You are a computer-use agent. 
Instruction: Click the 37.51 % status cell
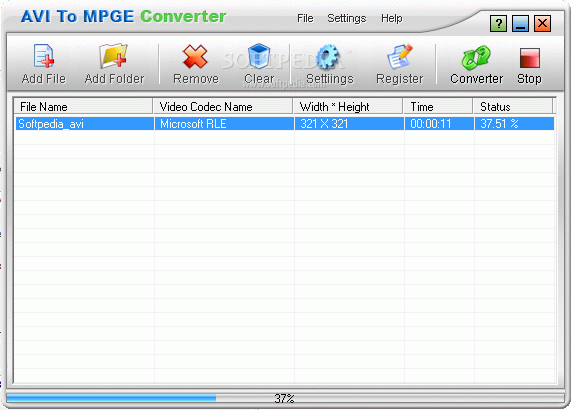515,124
